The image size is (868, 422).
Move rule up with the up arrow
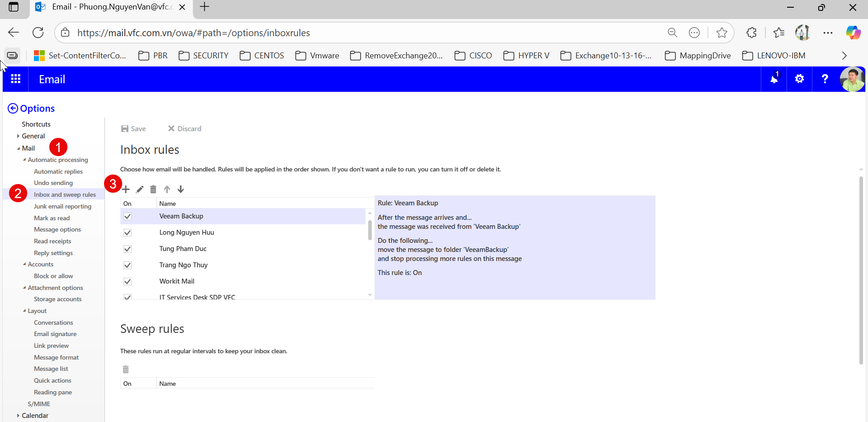(x=167, y=190)
